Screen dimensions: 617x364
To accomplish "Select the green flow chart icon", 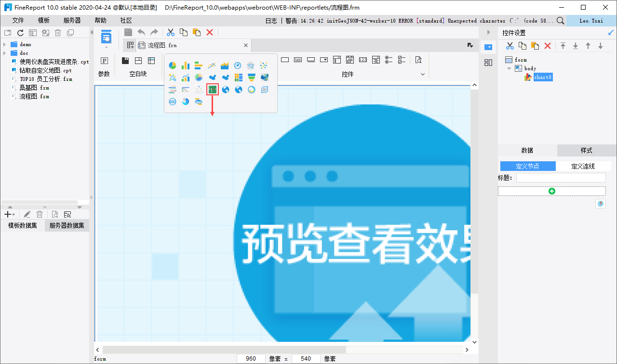I will point(212,89).
